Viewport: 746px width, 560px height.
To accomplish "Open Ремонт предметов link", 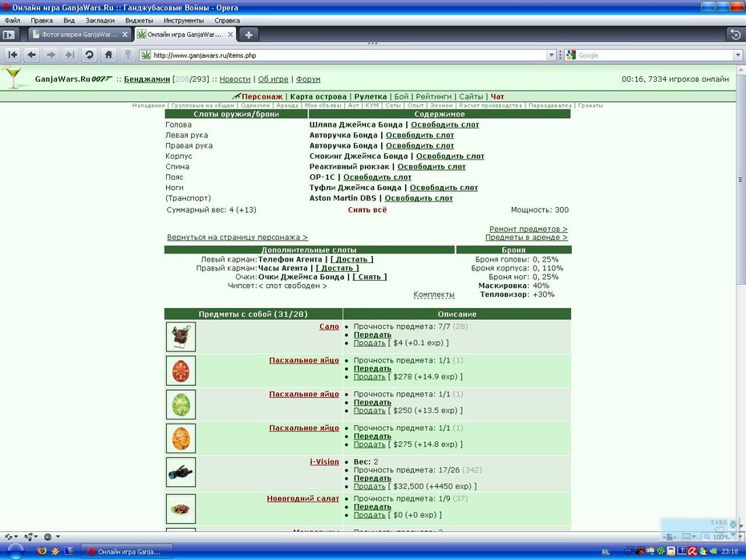I will [x=529, y=229].
